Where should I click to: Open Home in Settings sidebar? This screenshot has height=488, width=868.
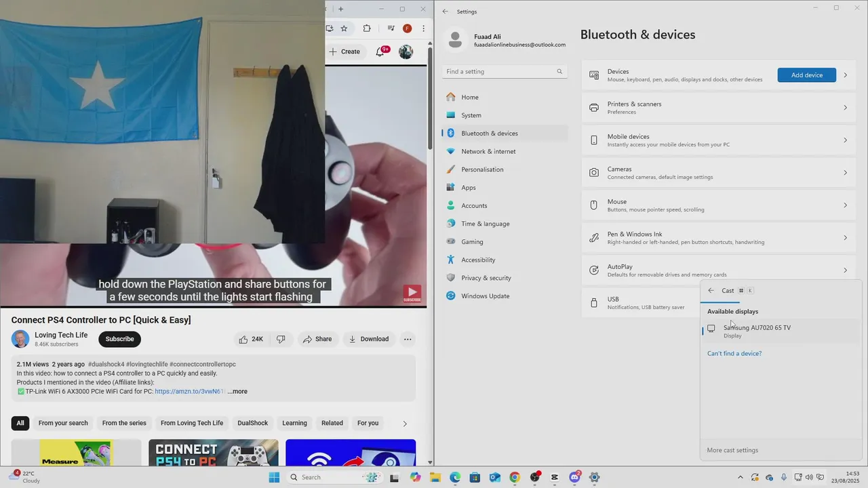point(505,97)
